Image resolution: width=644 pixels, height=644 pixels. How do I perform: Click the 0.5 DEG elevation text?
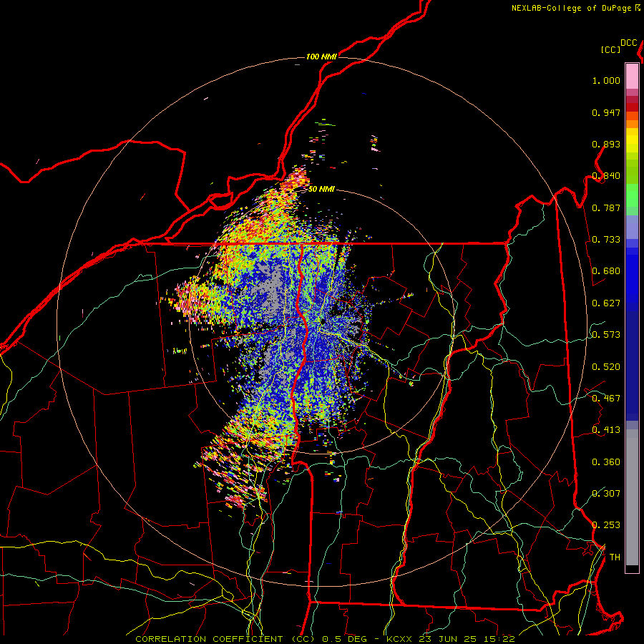344,639
